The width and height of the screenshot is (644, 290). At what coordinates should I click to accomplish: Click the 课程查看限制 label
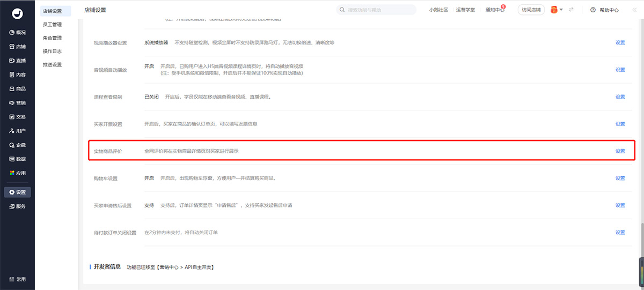pos(108,97)
